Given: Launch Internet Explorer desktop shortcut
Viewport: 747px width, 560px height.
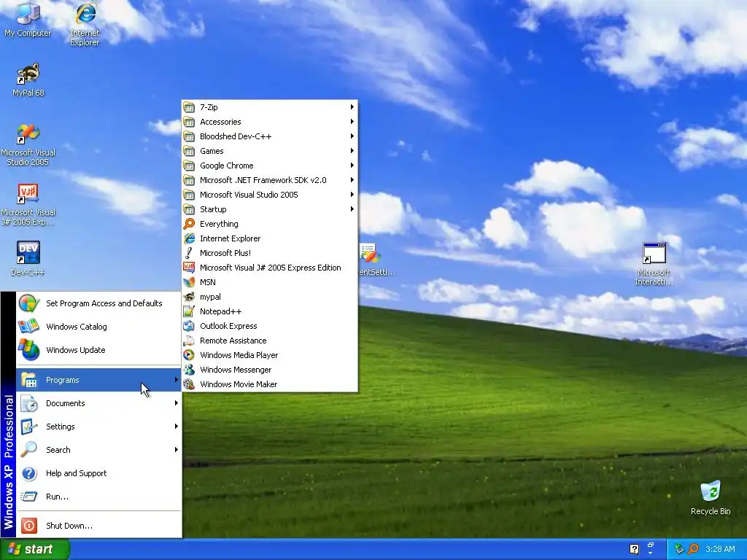Looking at the screenshot, I should point(85,24).
